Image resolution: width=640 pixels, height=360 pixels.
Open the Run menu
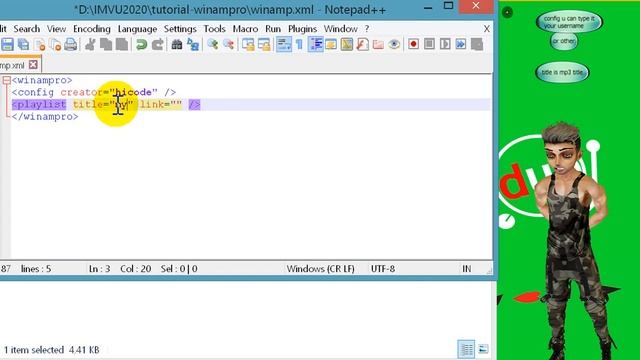pos(273,29)
